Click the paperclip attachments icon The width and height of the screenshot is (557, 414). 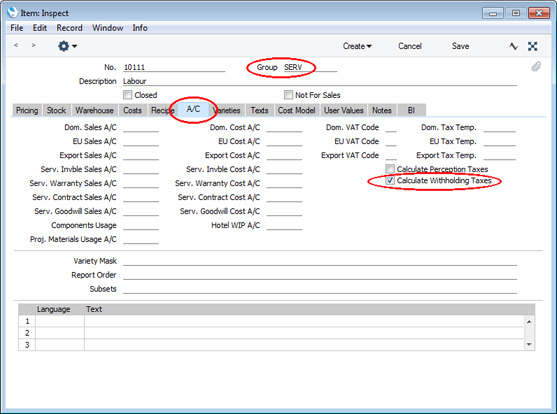click(x=536, y=66)
